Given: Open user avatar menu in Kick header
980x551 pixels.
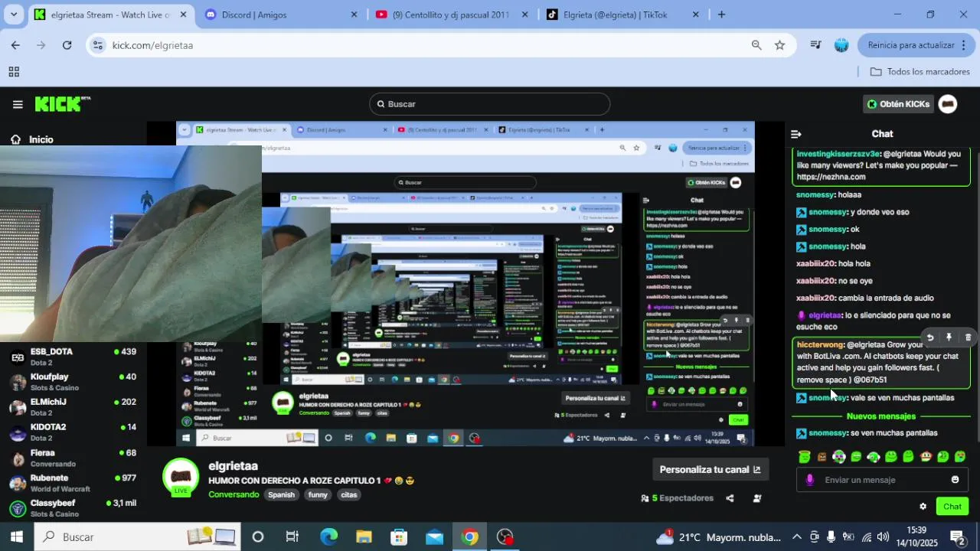Looking at the screenshot, I should [x=948, y=104].
